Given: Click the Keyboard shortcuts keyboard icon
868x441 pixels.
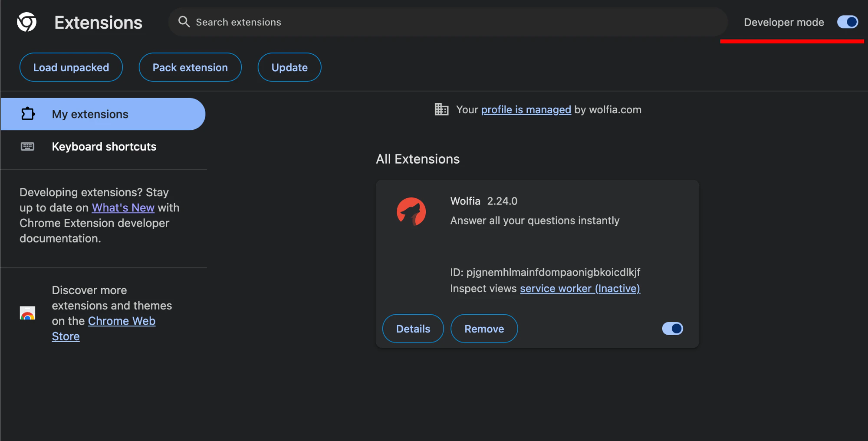Looking at the screenshot, I should coord(27,146).
